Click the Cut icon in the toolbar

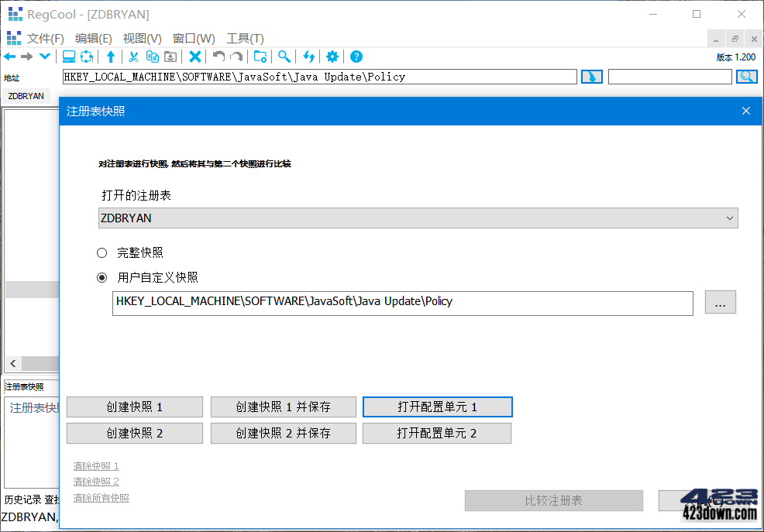pyautogui.click(x=133, y=56)
